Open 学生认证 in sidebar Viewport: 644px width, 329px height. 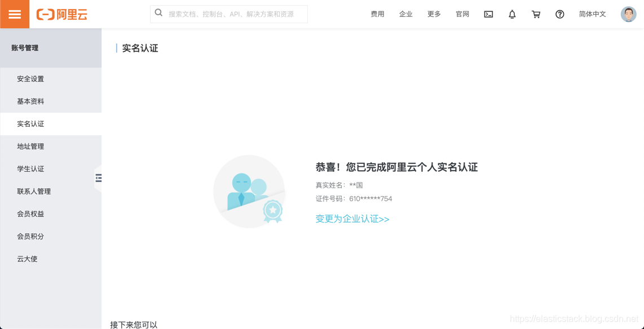[51, 169]
